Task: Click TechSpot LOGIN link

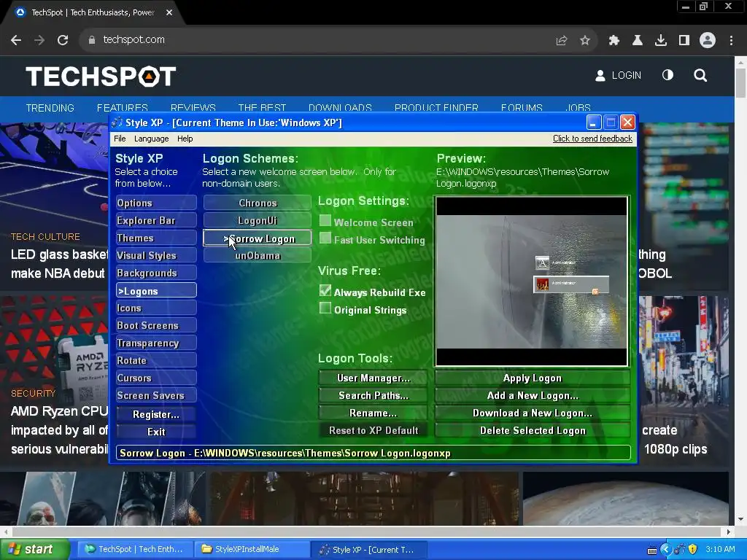Action: pos(619,75)
